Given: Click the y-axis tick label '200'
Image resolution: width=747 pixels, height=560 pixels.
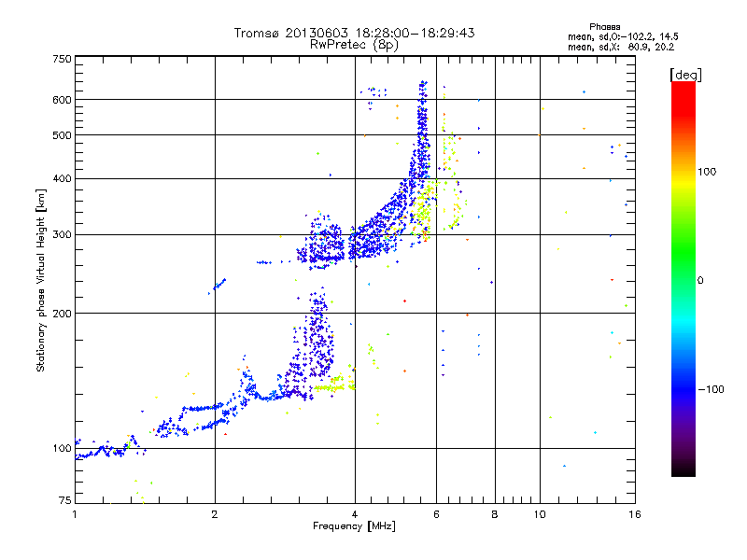Looking at the screenshot, I should pyautogui.click(x=62, y=314).
